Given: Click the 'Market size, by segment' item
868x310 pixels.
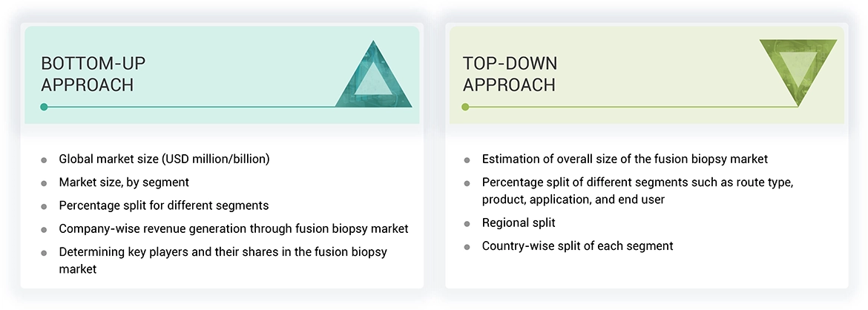Looking at the screenshot, I should [124, 182].
